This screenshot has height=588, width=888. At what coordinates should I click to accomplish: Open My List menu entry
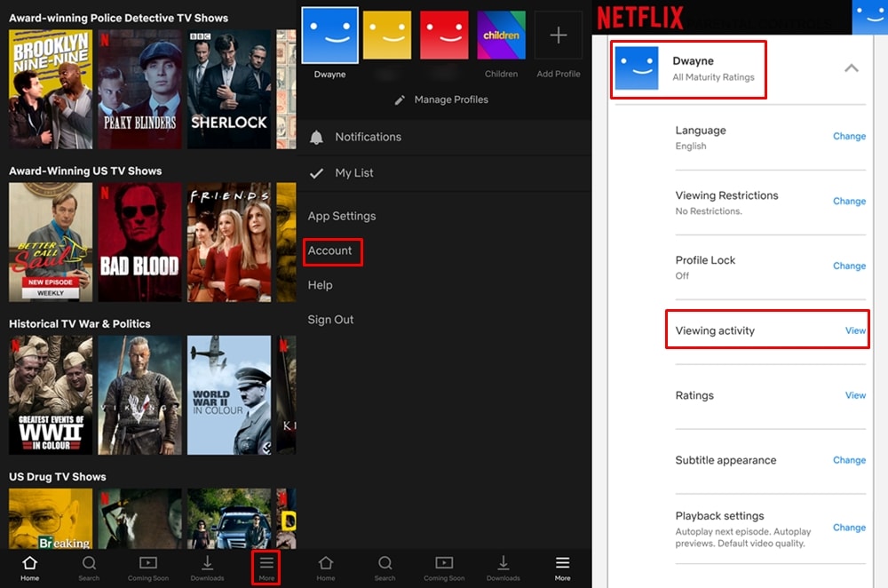444,173
